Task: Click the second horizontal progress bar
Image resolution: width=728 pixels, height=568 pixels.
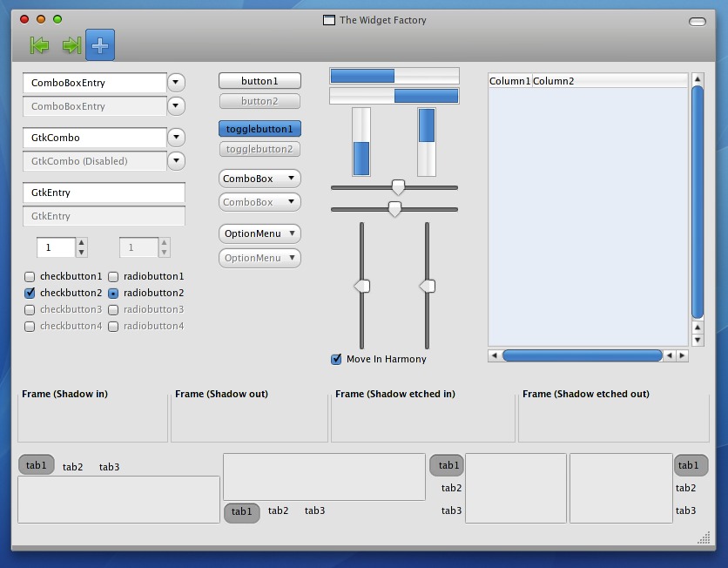Action: [394, 96]
